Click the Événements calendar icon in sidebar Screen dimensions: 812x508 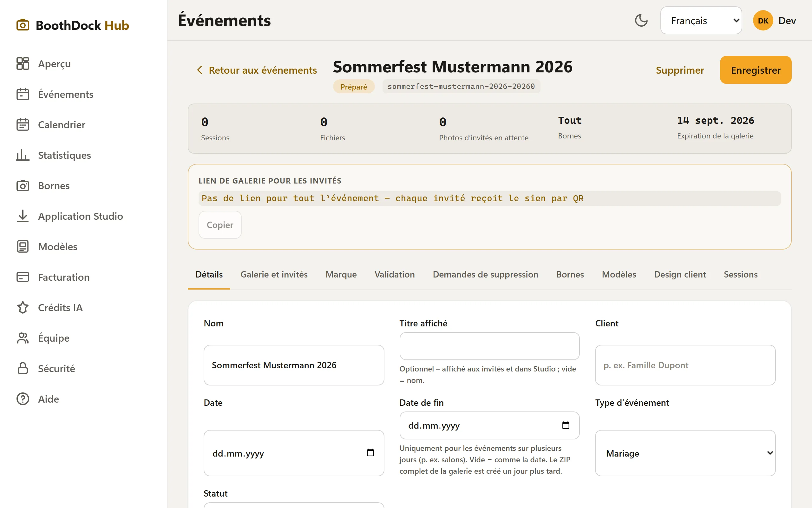click(23, 94)
